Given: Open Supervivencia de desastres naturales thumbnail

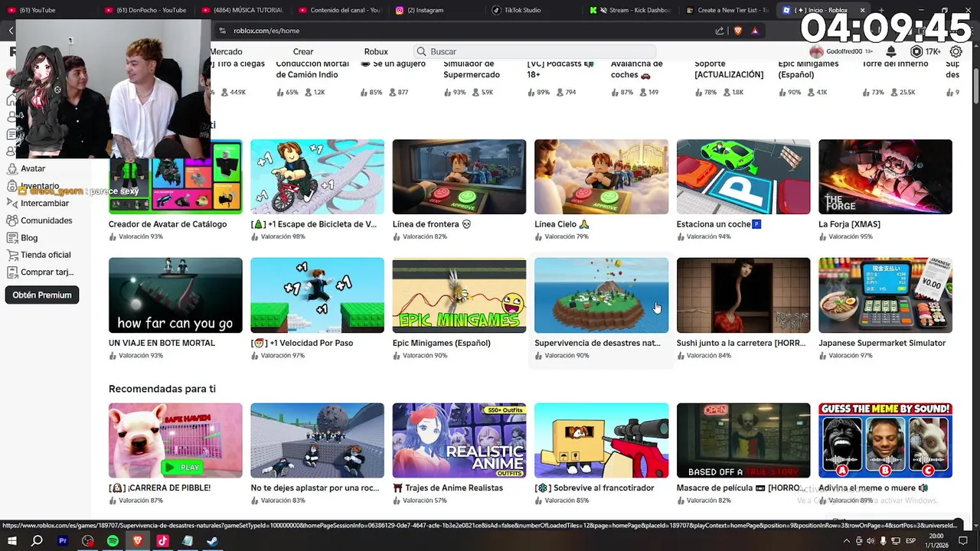Looking at the screenshot, I should pos(601,295).
